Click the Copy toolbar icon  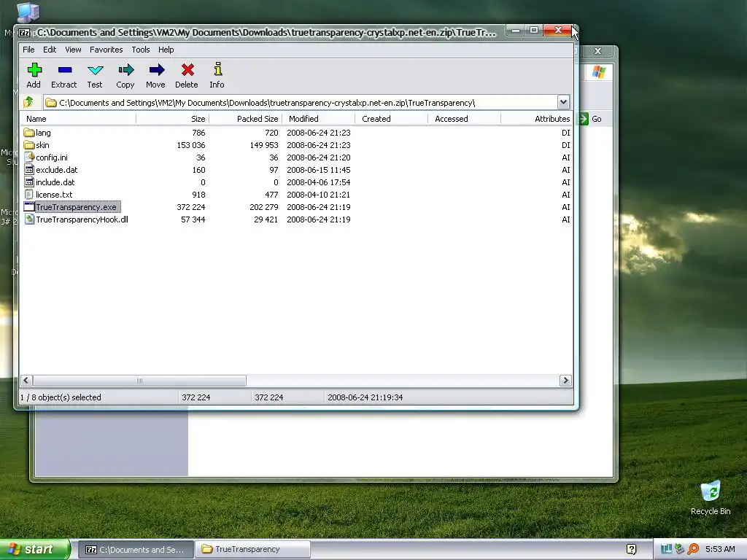125,71
